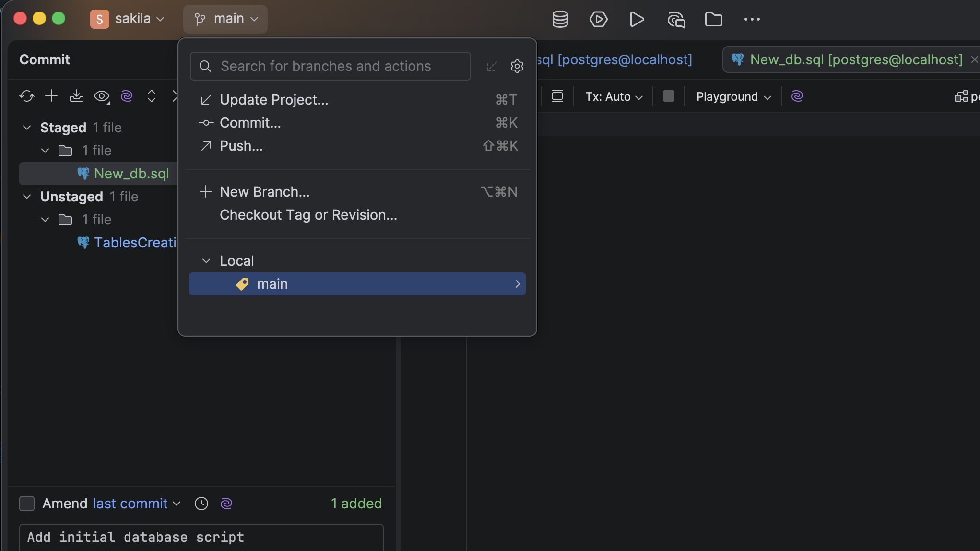The height and width of the screenshot is (551, 980).
Task: Select Update Project... menu item
Action: 357,100
